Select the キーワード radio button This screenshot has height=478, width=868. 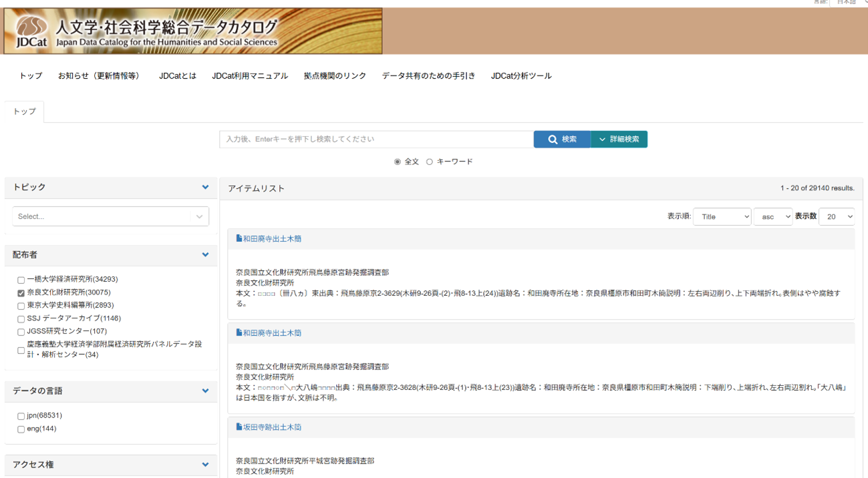pos(430,162)
